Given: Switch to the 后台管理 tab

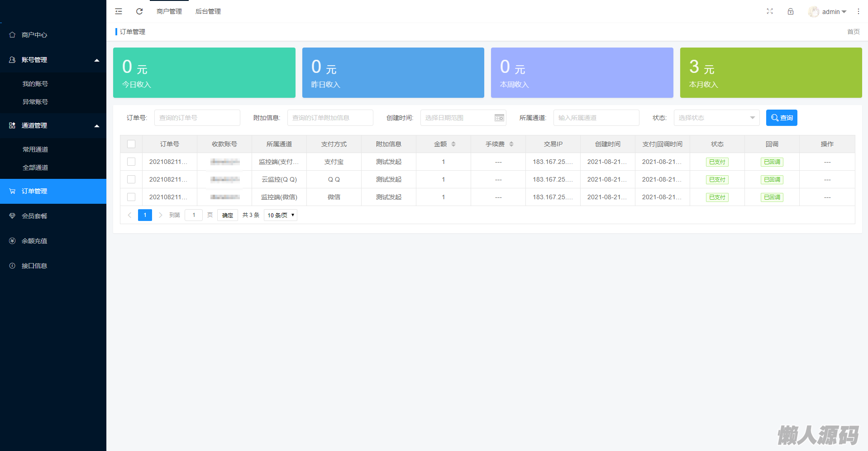Looking at the screenshot, I should tap(208, 11).
